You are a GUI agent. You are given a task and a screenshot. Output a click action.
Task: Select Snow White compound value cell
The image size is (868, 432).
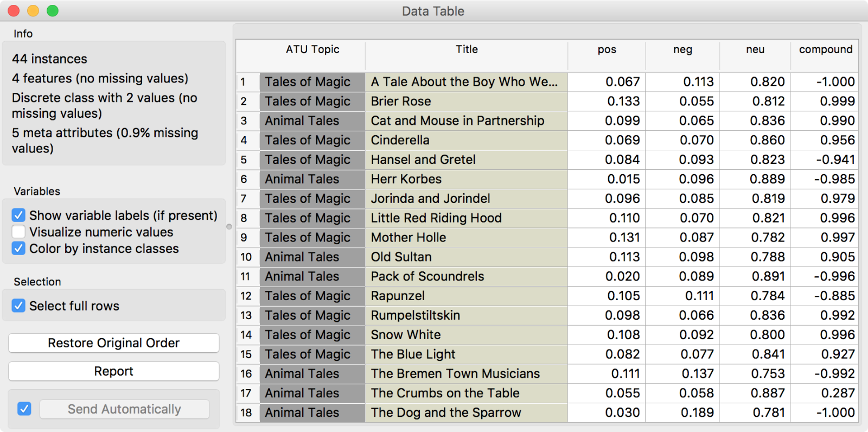pos(825,335)
